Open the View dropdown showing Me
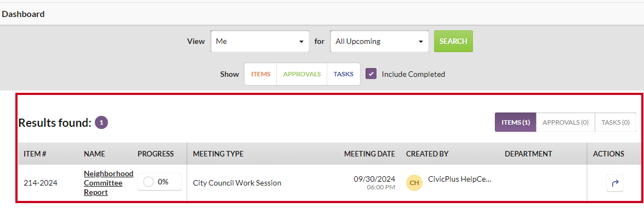 coord(260,41)
